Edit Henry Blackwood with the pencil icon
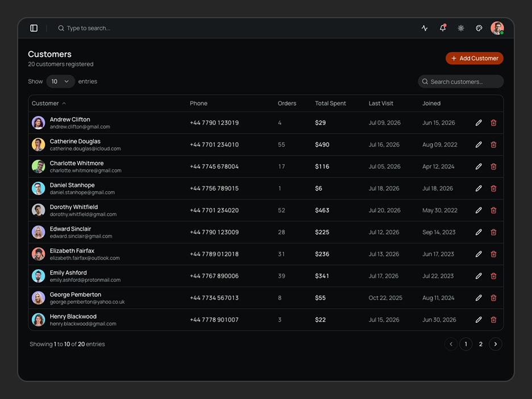Viewport: 532px width, 399px height. 479,319
